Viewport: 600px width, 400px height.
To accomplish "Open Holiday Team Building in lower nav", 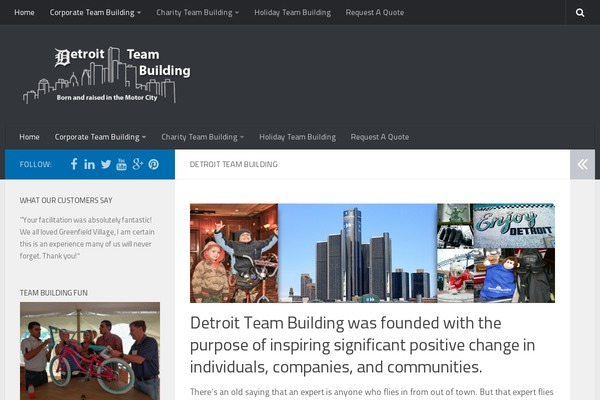I will pyautogui.click(x=298, y=137).
